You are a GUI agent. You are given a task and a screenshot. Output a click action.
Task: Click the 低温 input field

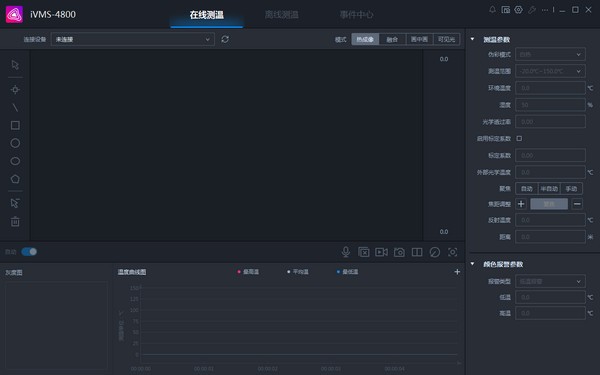(x=550, y=297)
